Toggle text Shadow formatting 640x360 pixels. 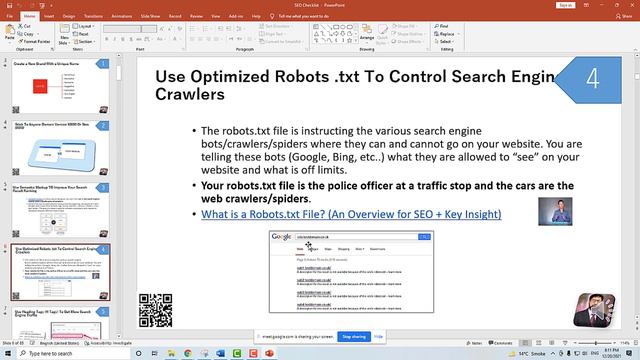(x=131, y=39)
